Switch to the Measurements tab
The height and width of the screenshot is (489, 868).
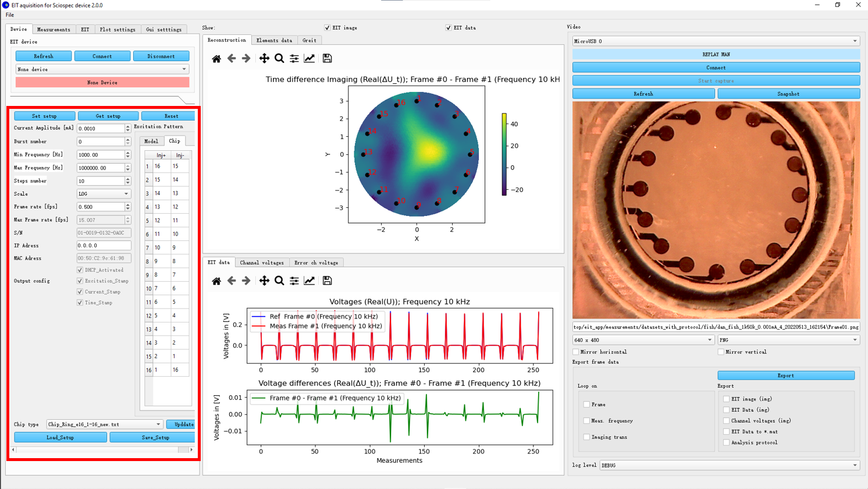point(54,29)
